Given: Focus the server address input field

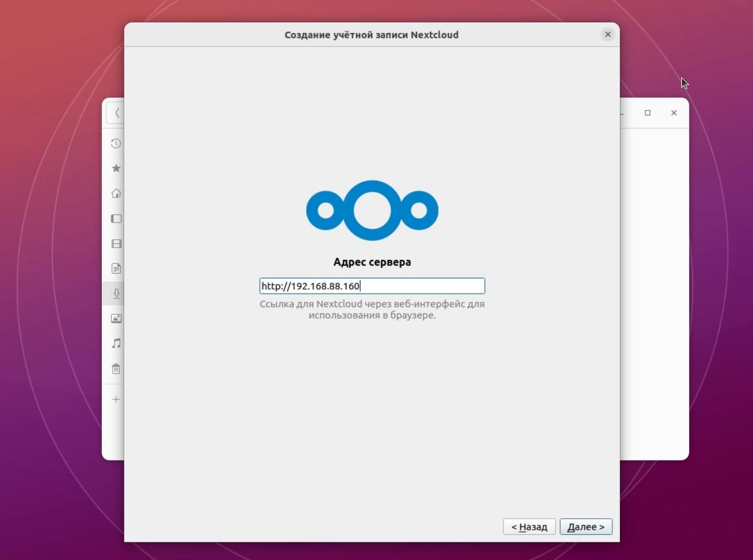Looking at the screenshot, I should click(x=372, y=286).
